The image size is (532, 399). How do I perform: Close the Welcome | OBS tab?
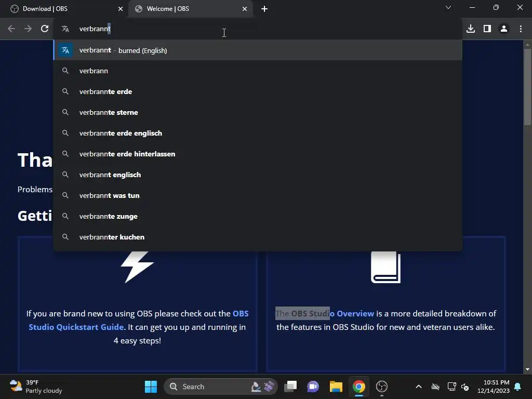245,9
